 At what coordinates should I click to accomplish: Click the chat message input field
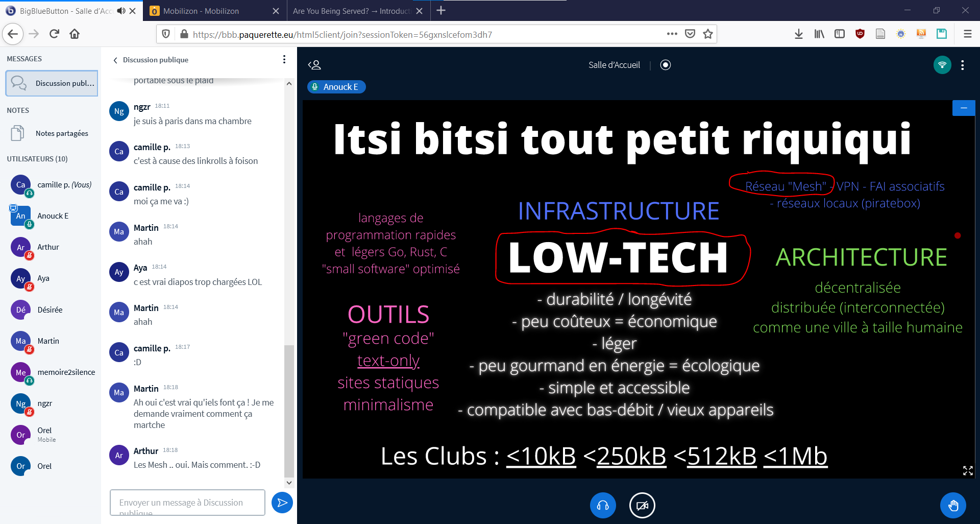point(187,503)
